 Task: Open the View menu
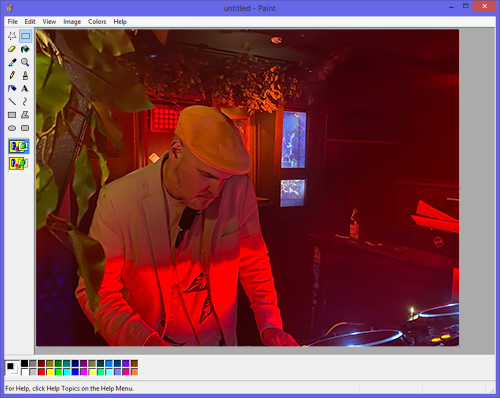49,22
